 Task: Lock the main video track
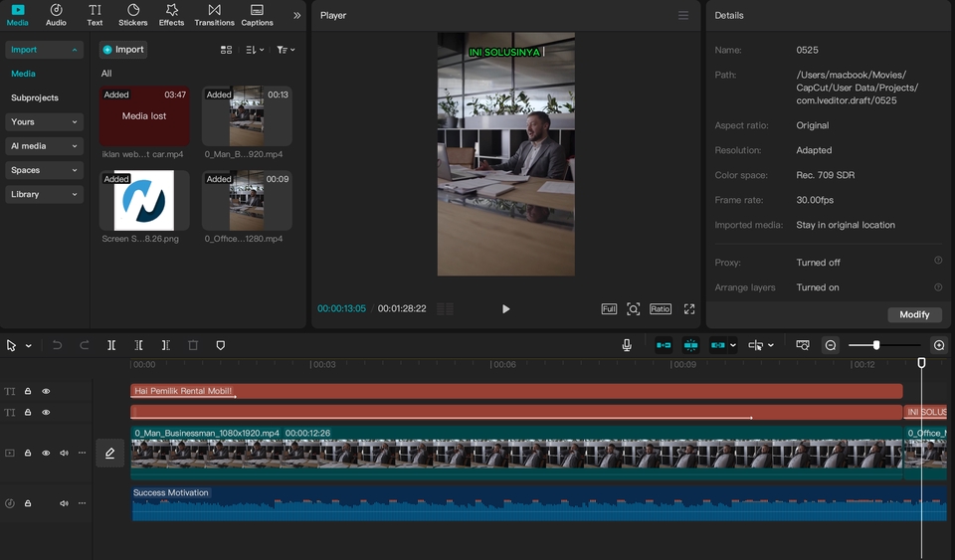point(28,453)
